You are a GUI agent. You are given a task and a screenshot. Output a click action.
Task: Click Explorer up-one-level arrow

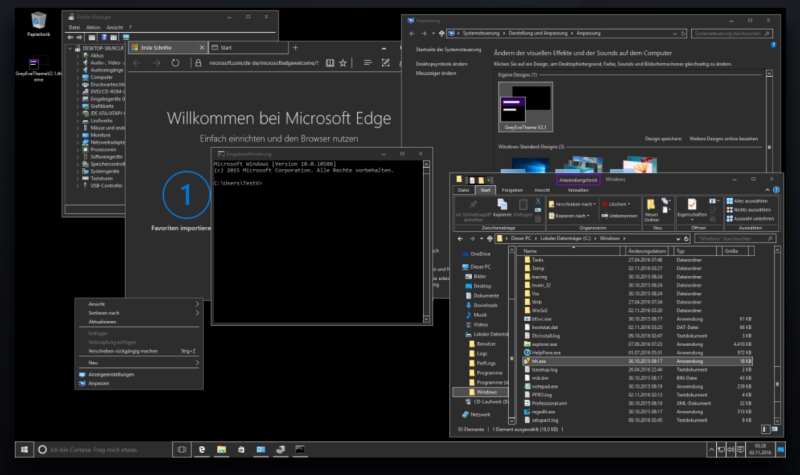pos(490,238)
